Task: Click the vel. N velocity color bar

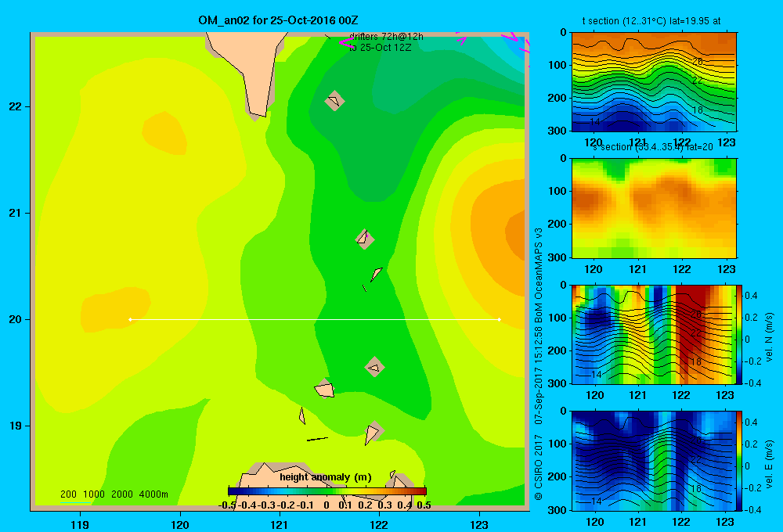Action: pos(740,334)
